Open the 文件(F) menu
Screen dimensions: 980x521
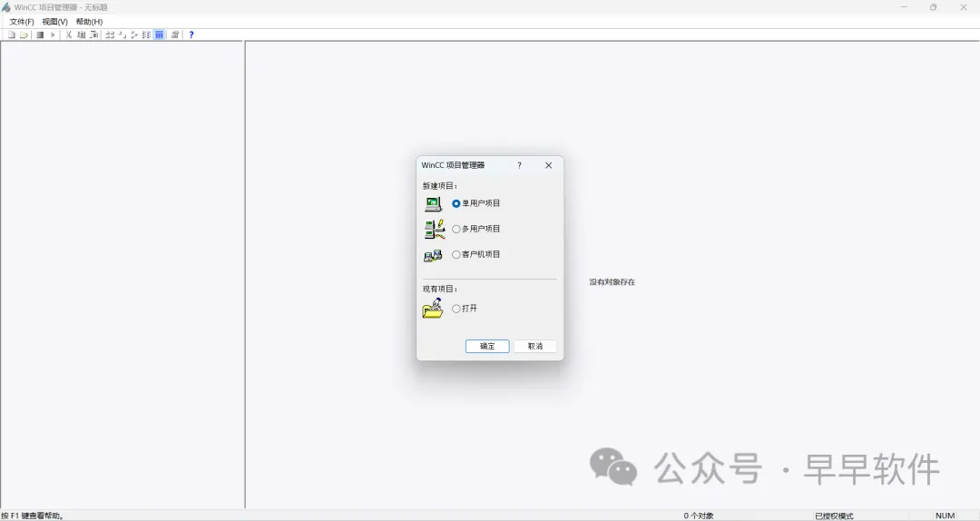21,21
